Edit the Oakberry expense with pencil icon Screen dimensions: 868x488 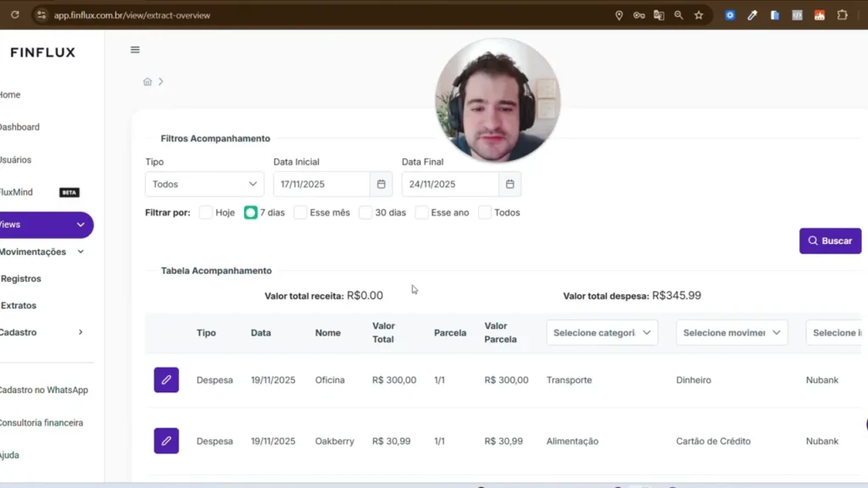point(166,441)
